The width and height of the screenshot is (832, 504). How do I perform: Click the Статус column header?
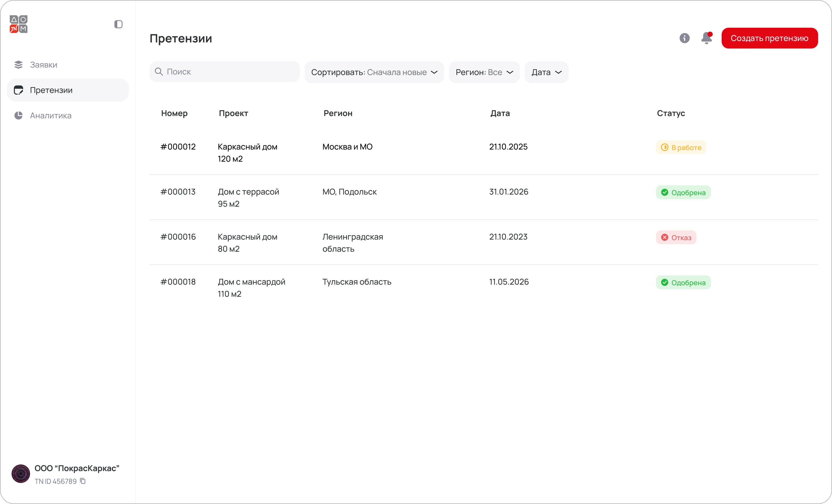pos(671,113)
